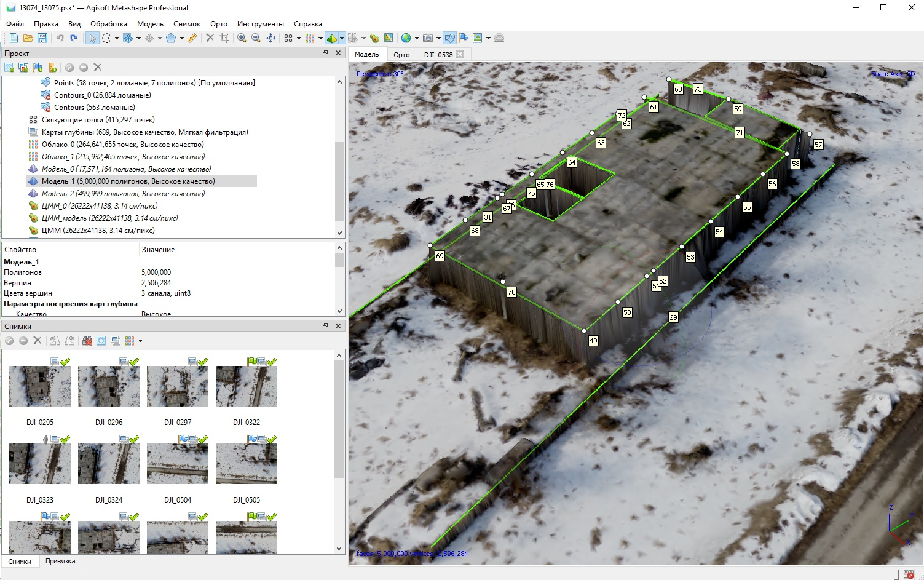The height and width of the screenshot is (580, 924).
Task: Open the Обработка menu
Action: (x=109, y=24)
